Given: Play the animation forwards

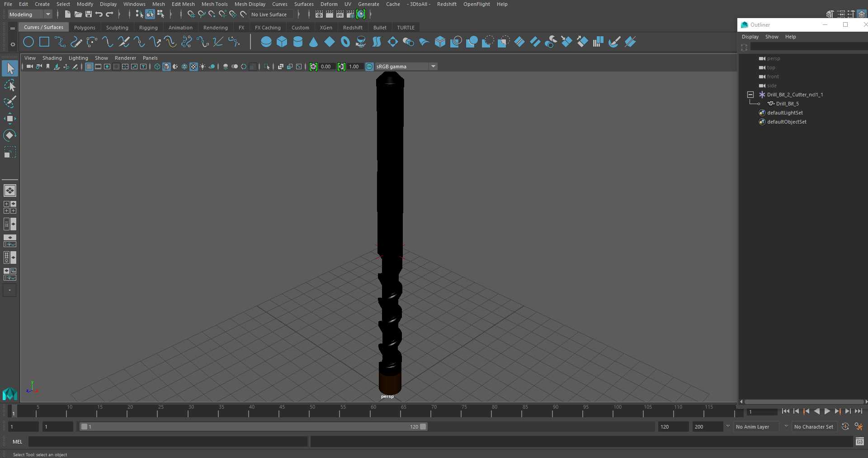Looking at the screenshot, I should point(827,411).
